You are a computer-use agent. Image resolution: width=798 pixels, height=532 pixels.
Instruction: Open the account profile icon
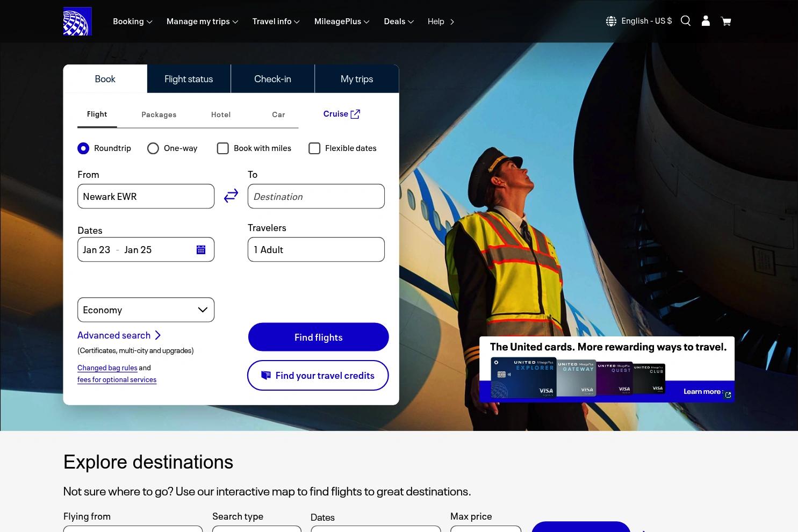click(x=706, y=21)
